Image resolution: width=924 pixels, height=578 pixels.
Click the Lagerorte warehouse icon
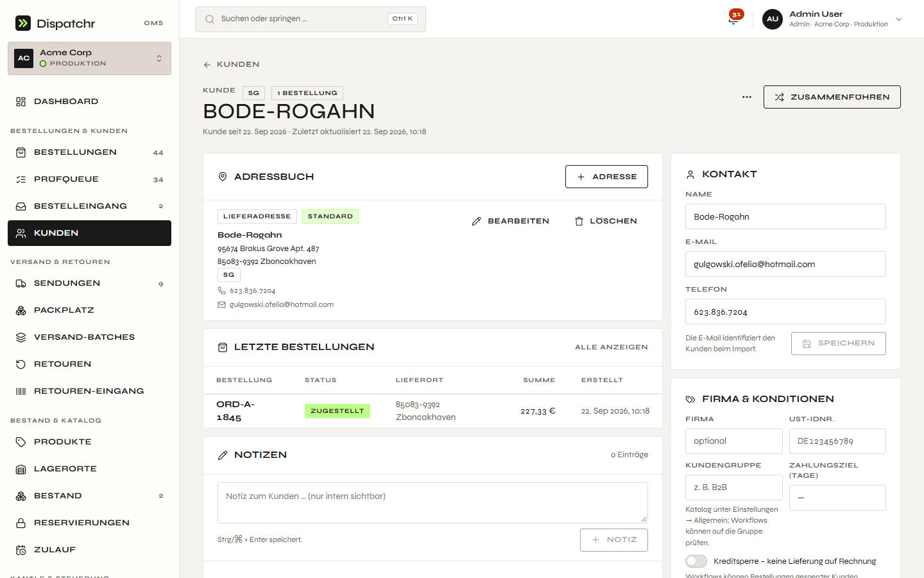[21, 469]
